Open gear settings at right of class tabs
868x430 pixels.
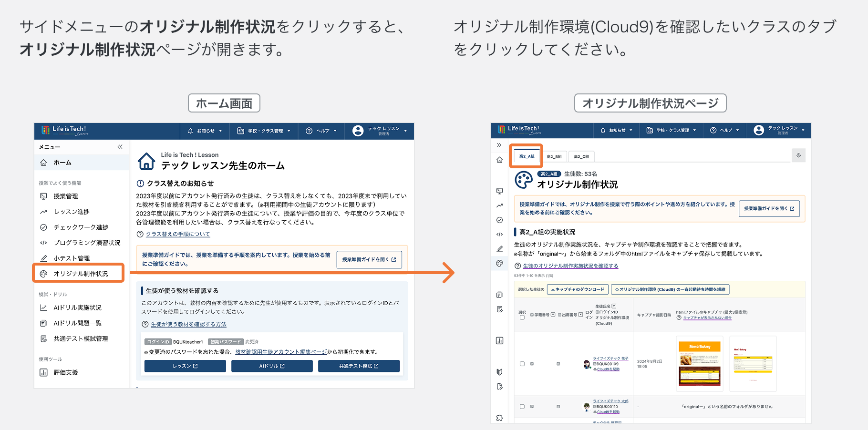798,155
